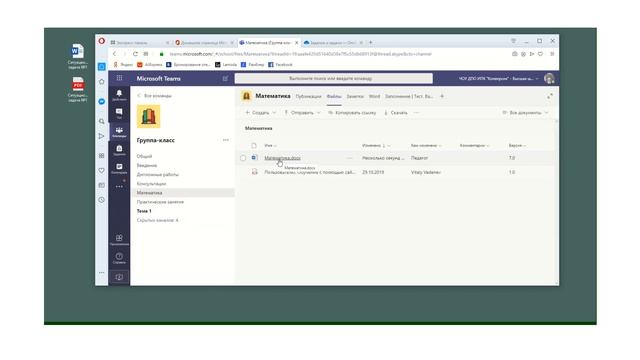640x360 pixels.
Task: Go back in Opera browser
Action: click(114, 54)
